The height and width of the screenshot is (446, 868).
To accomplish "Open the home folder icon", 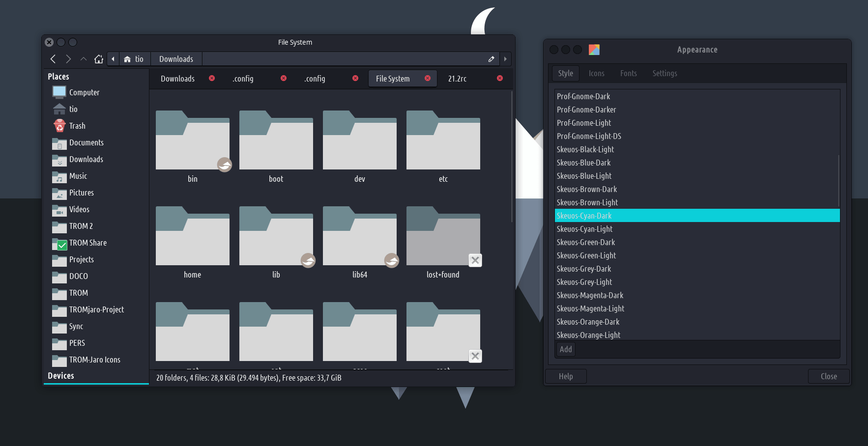I will (99, 59).
